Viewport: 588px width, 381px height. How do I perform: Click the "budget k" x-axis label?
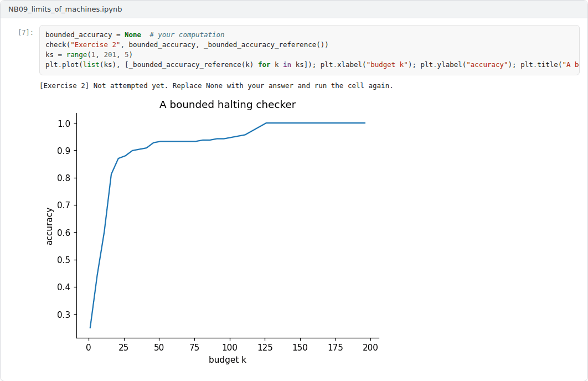[x=228, y=359]
